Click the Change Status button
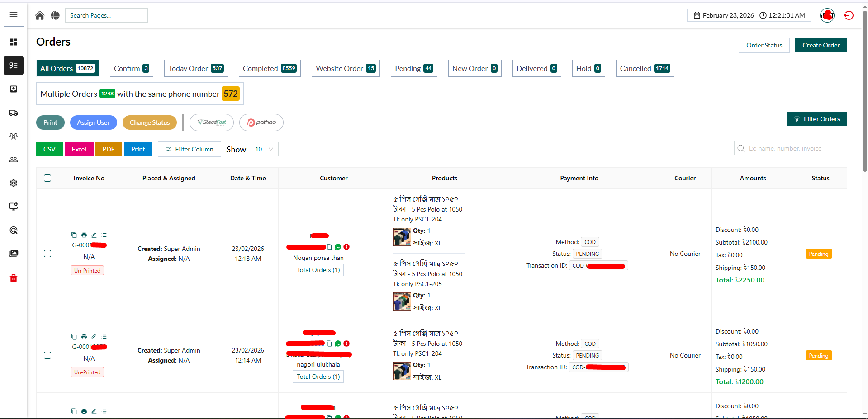 point(150,122)
